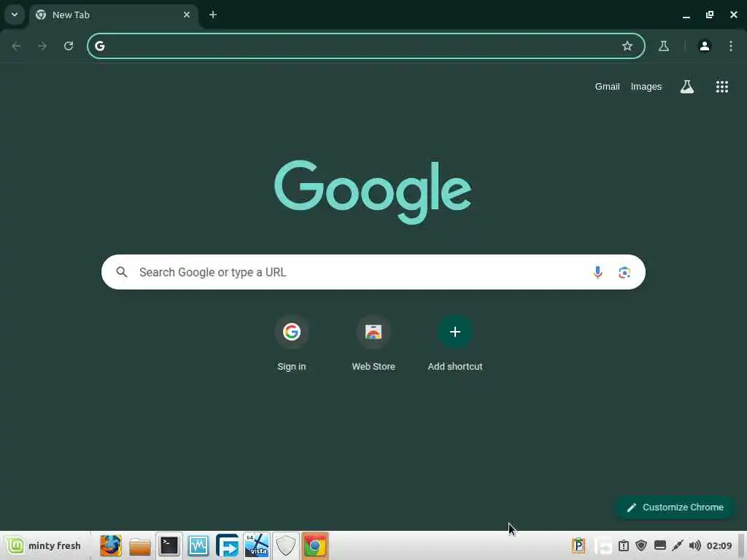
Task: Click the Customize Chrome button
Action: tap(675, 507)
